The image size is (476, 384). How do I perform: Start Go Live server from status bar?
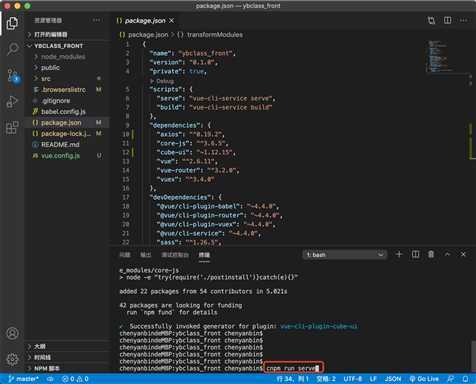(424, 379)
